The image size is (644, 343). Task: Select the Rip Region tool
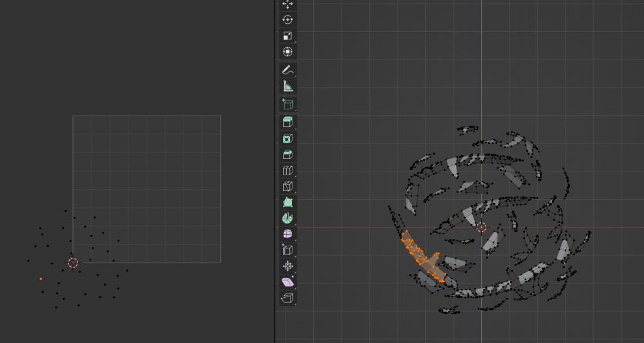(x=287, y=298)
